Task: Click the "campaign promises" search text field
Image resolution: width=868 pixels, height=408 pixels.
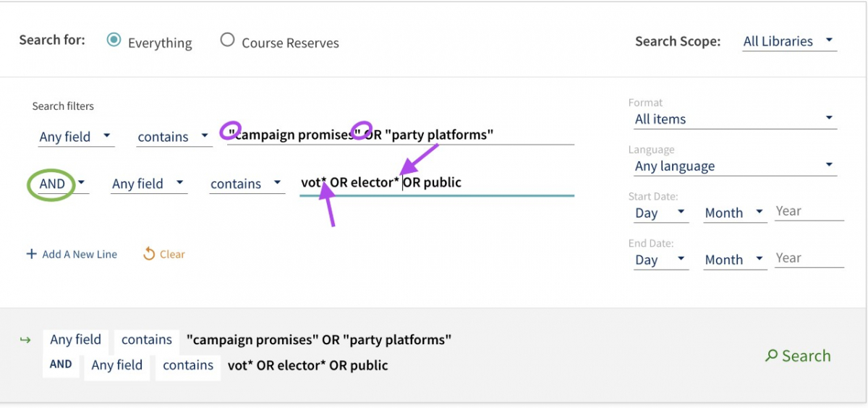Action: pyautogui.click(x=401, y=135)
